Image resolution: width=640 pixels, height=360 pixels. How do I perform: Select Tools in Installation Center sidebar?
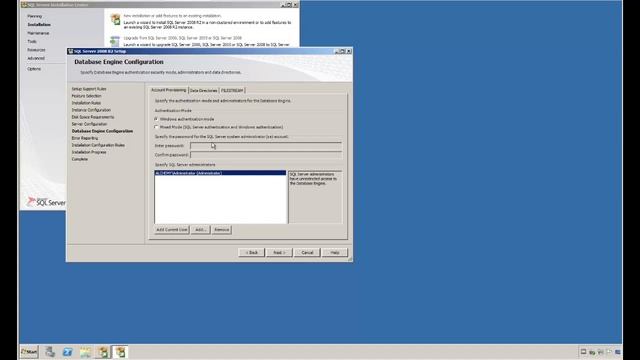point(32,42)
